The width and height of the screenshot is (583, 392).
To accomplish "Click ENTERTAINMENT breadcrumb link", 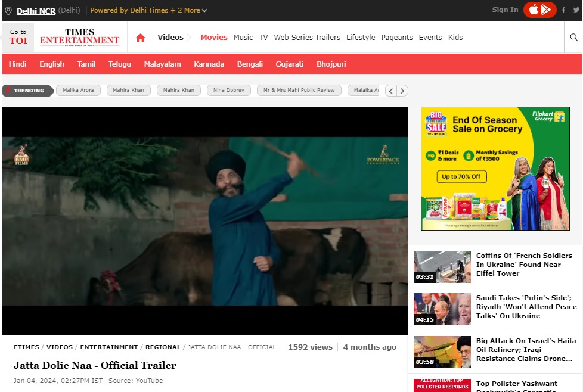I will pos(109,347).
